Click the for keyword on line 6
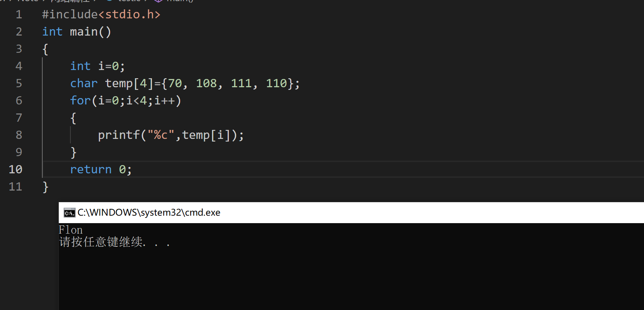Viewport: 644px width, 310px height. pyautogui.click(x=80, y=100)
